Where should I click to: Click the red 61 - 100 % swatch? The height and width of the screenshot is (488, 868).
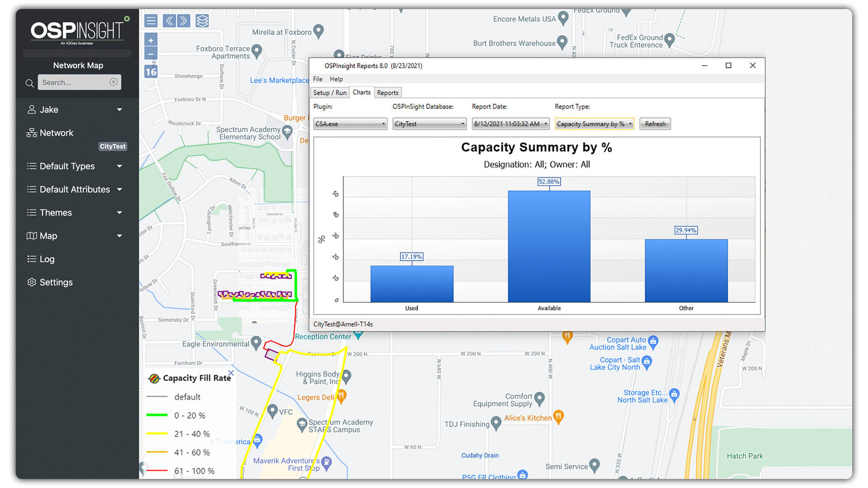(x=157, y=471)
